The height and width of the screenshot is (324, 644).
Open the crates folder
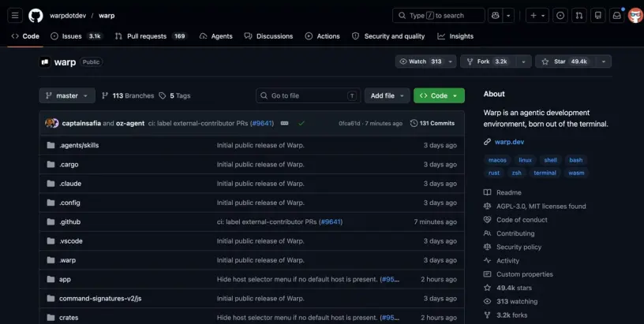(69, 318)
